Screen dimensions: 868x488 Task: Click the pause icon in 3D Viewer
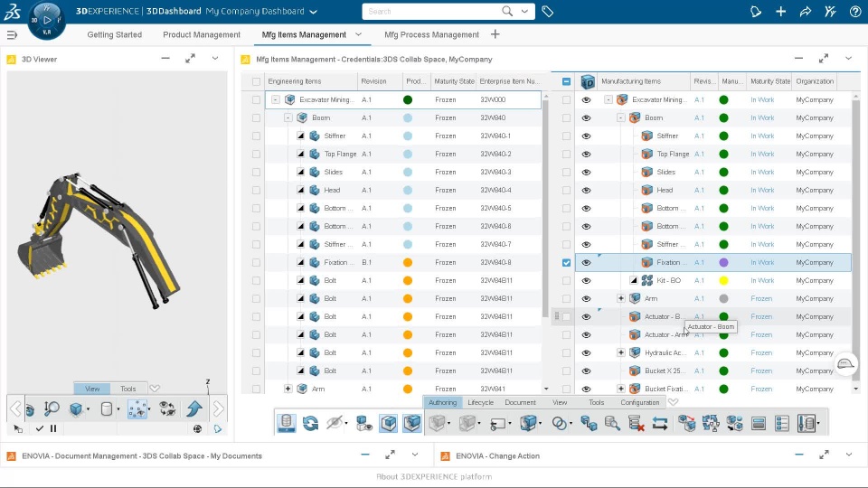click(53, 428)
